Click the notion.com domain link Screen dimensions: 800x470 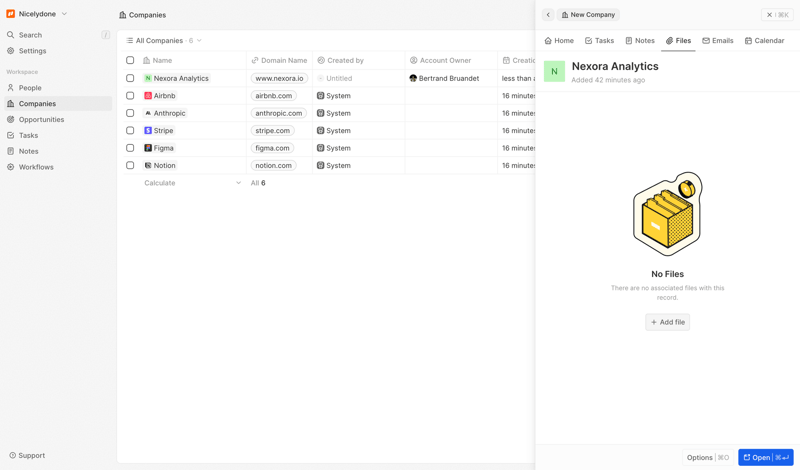click(273, 165)
